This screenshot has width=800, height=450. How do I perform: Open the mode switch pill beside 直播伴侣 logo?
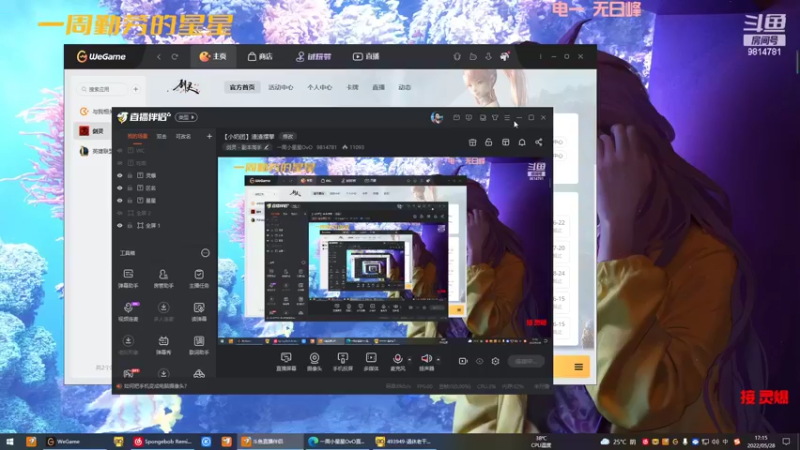[x=186, y=117]
